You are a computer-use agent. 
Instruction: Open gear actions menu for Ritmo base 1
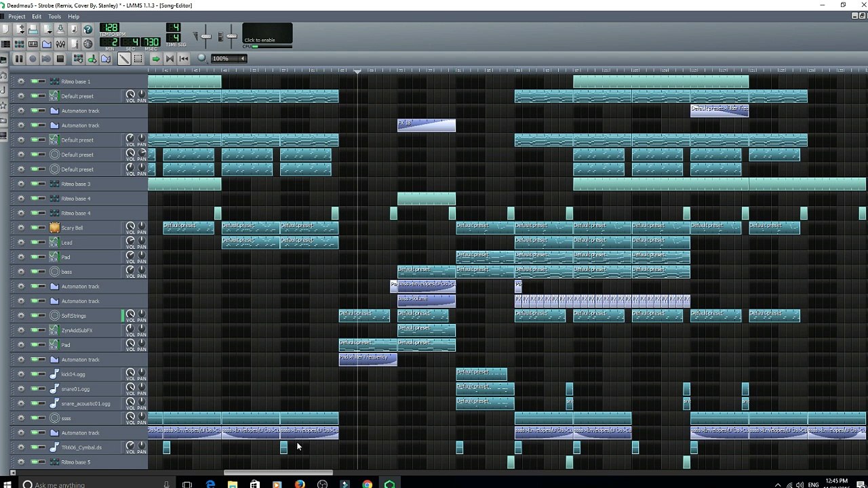pyautogui.click(x=21, y=81)
